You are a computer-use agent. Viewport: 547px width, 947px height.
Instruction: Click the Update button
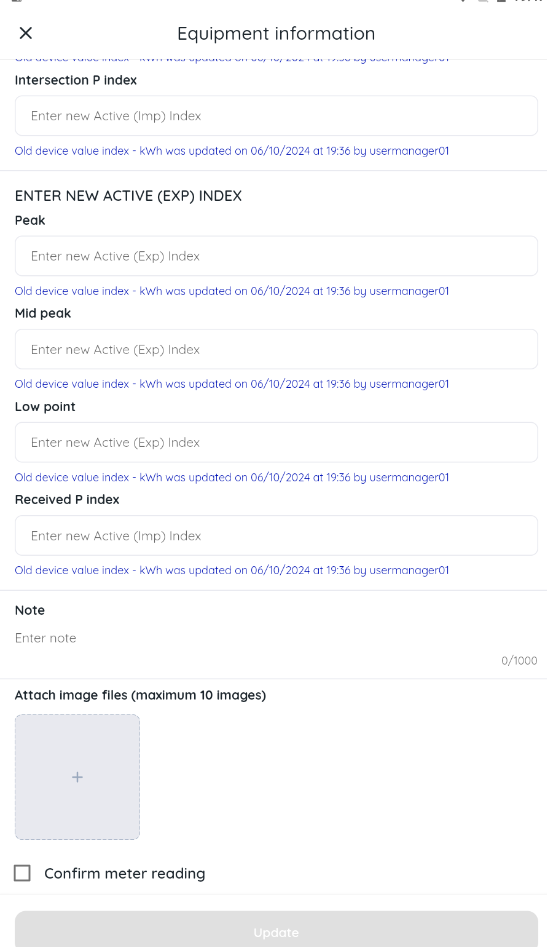pos(277,932)
